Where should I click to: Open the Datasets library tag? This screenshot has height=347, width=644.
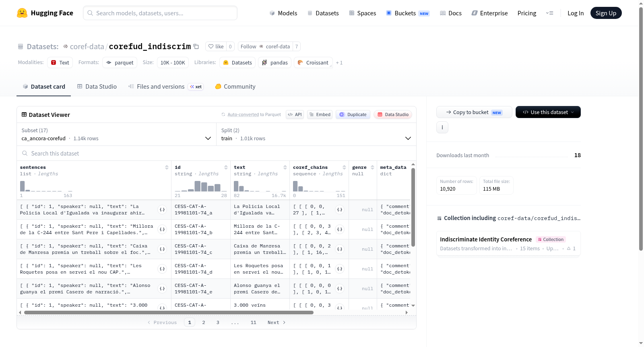237,62
